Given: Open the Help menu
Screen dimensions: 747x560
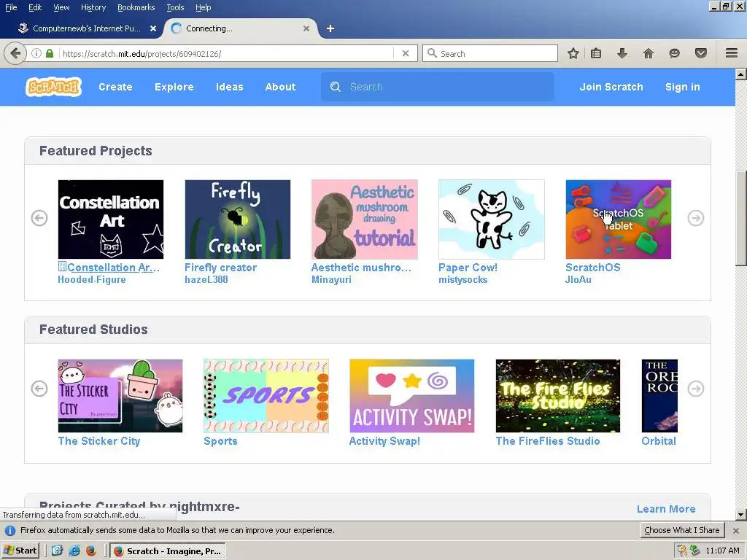Looking at the screenshot, I should (x=204, y=7).
